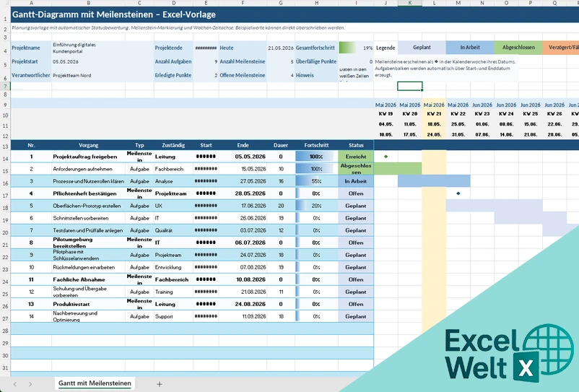Select the 'Nachbetreuung und Optimierung' cell
The image size is (579, 392).
[x=88, y=316]
